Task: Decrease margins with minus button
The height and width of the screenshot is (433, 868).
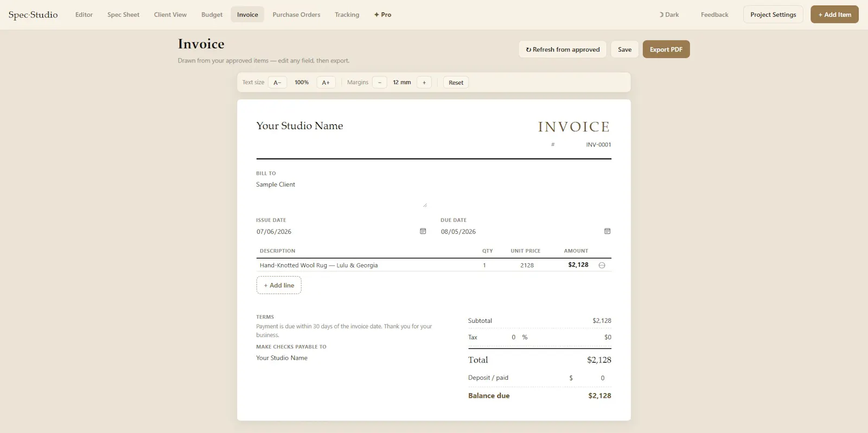Action: click(x=380, y=82)
